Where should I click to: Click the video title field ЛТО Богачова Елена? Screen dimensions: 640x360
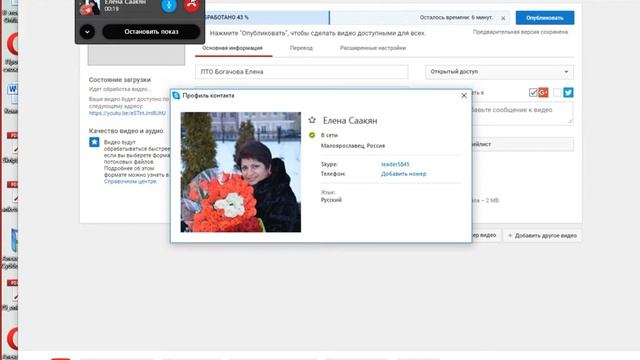click(302, 72)
